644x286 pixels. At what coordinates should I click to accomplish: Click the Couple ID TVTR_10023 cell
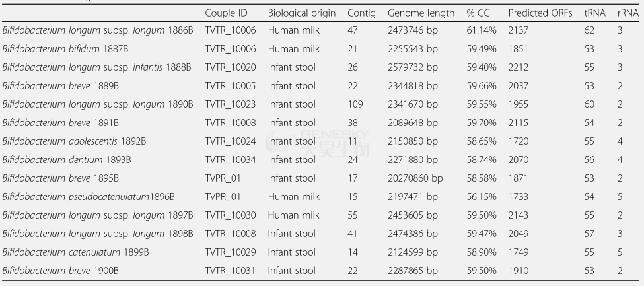(x=231, y=104)
